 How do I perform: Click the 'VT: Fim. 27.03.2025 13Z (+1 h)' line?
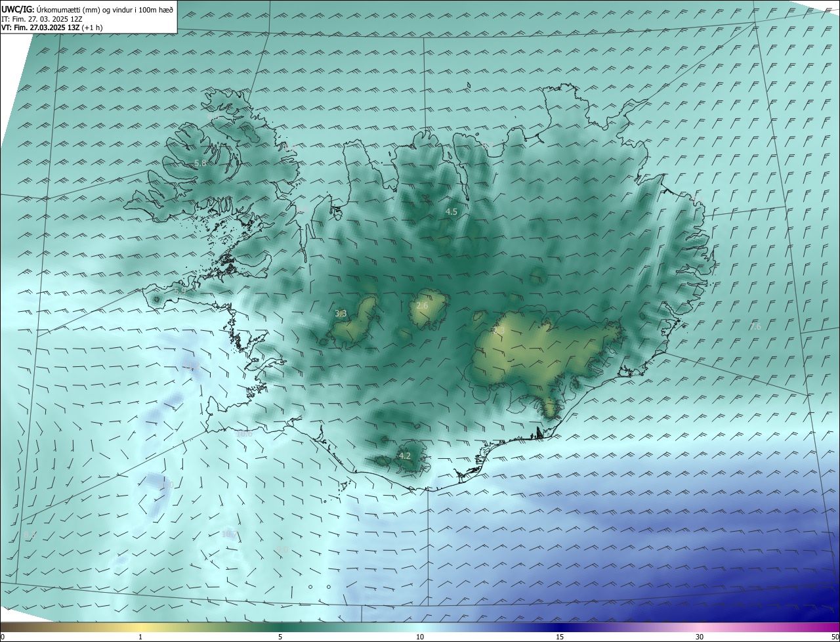(x=52, y=28)
